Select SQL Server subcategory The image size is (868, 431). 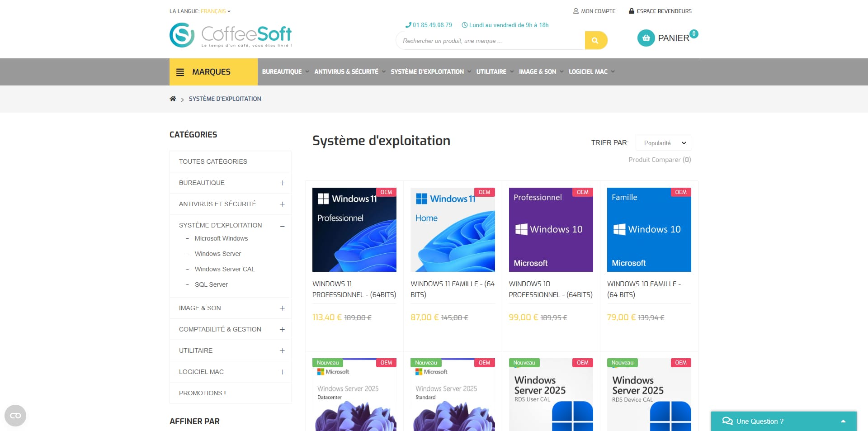(x=211, y=284)
